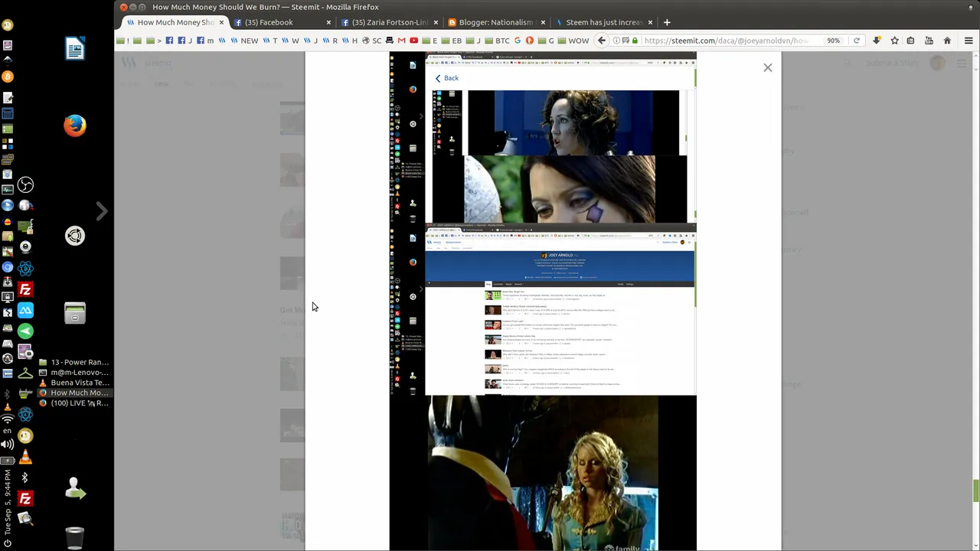Click the Back link in the image
980x551 pixels.
click(x=447, y=78)
